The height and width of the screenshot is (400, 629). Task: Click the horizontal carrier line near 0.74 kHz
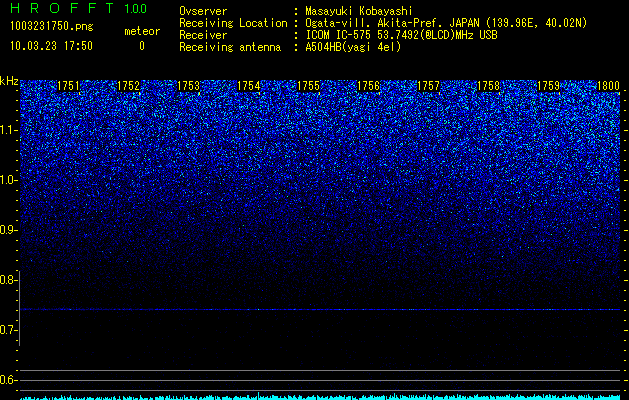coord(320,309)
